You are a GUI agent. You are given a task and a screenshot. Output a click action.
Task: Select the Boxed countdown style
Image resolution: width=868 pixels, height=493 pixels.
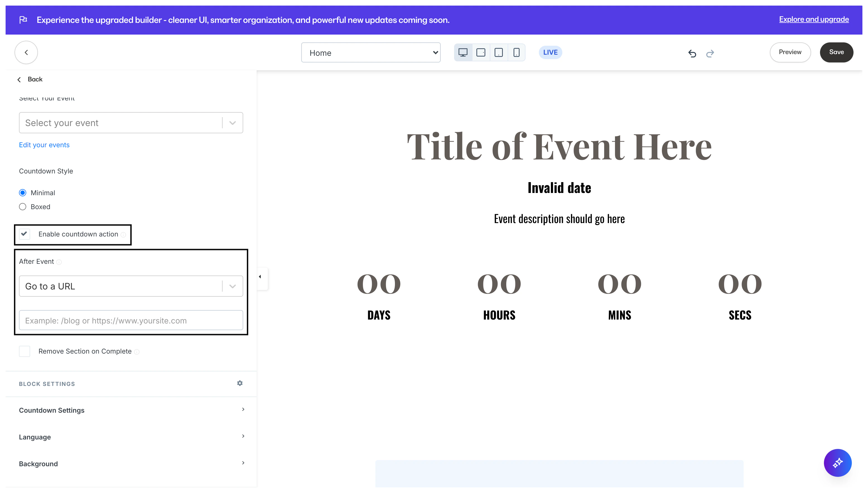[23, 207]
